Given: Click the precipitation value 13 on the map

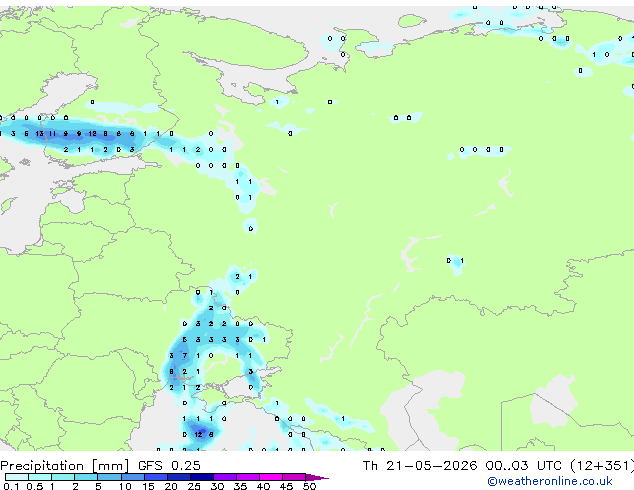Looking at the screenshot, I should tap(39, 133).
